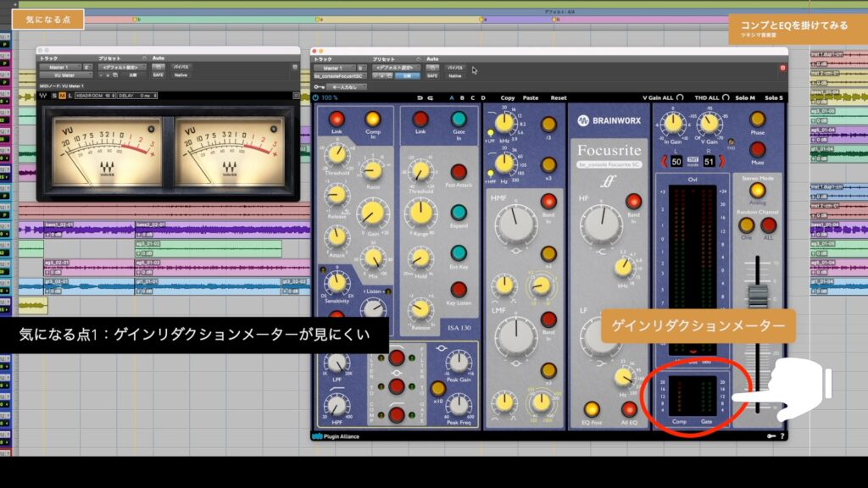
Task: Click the key input icon
Action: click(x=319, y=87)
